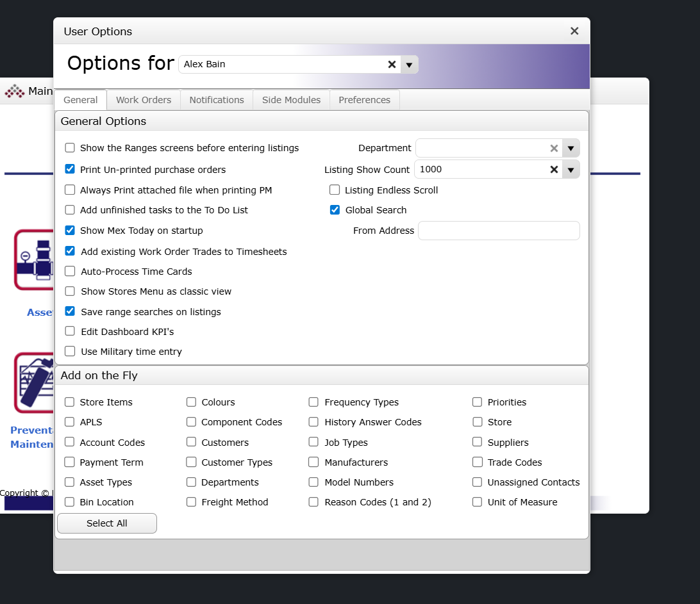This screenshot has height=604, width=700.
Task: Toggle Use Military time entry
Action: [x=70, y=352]
